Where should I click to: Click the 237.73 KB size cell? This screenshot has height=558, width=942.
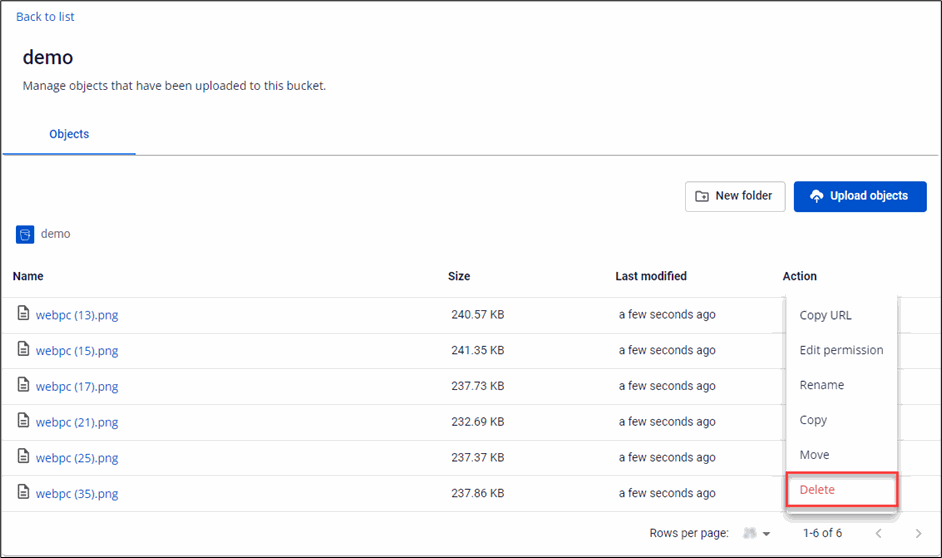(478, 386)
